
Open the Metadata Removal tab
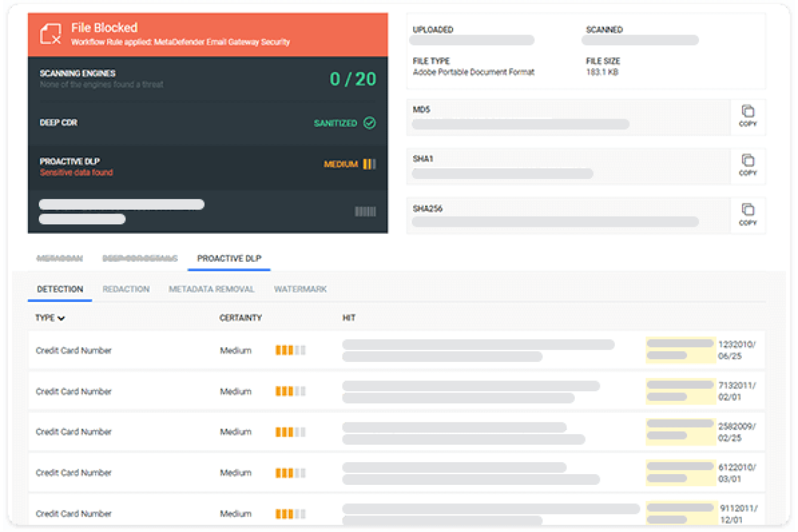click(x=212, y=289)
